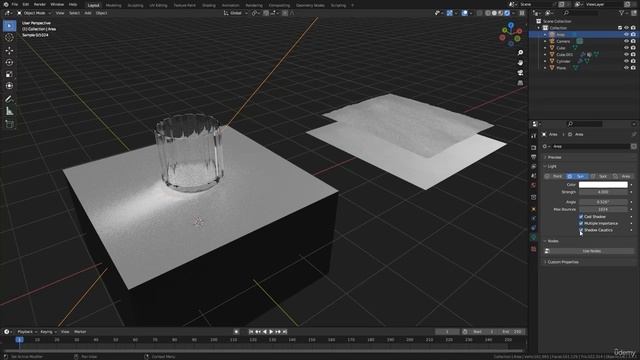Open the Tool properties tab icon
This screenshot has height=360, width=640.
pyautogui.click(x=533, y=136)
